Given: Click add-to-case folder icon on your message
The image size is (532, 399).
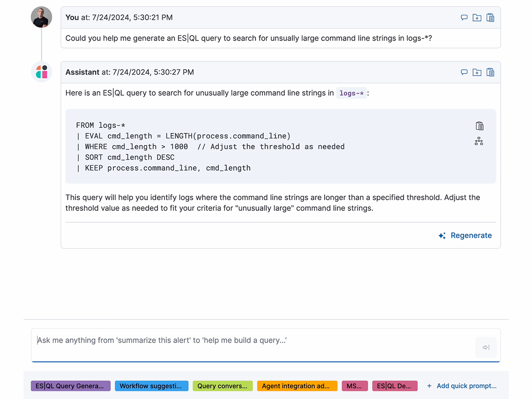Looking at the screenshot, I should (477, 17).
